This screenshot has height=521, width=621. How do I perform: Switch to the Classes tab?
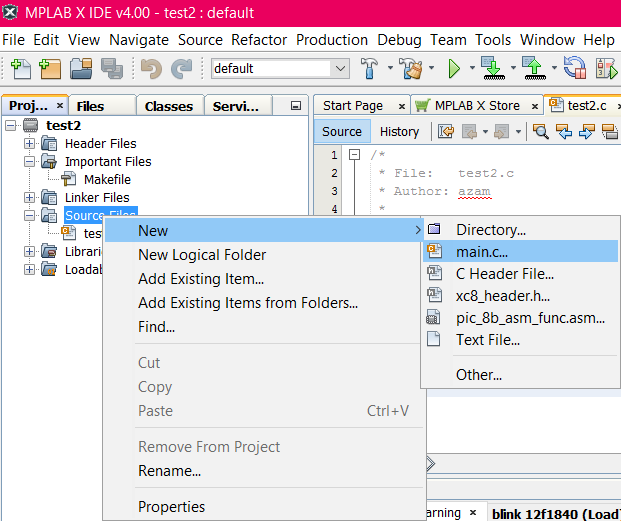pos(169,106)
